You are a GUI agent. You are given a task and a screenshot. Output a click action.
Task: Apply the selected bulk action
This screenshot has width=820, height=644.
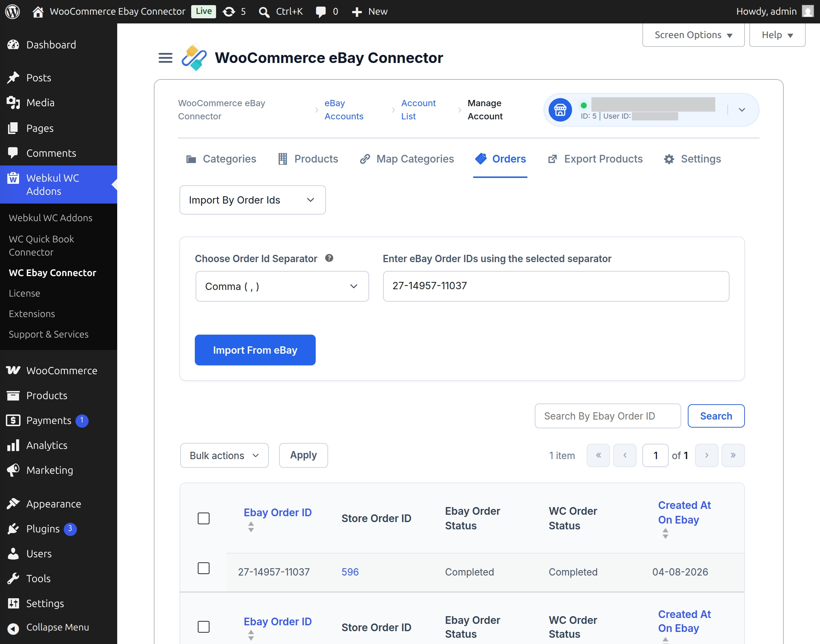(x=303, y=455)
